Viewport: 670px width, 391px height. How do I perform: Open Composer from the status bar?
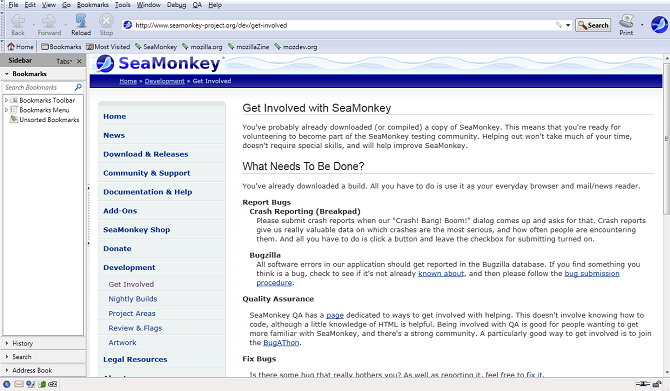click(x=30, y=384)
